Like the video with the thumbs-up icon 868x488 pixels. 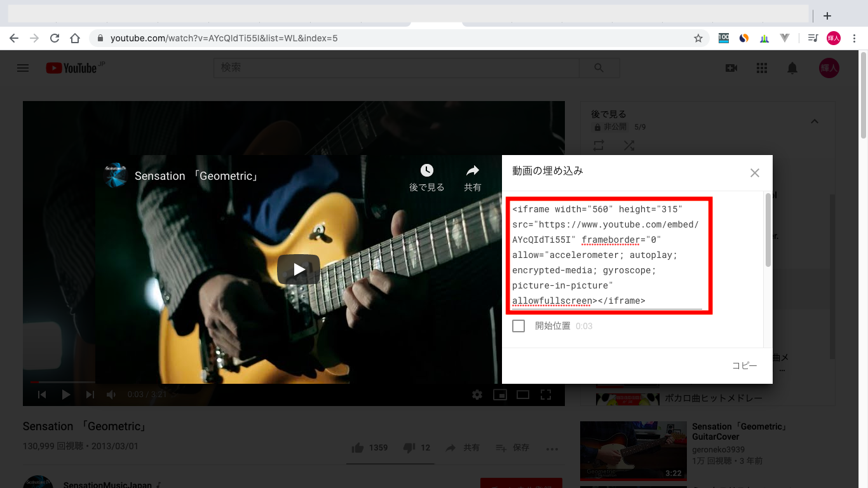[x=358, y=447]
